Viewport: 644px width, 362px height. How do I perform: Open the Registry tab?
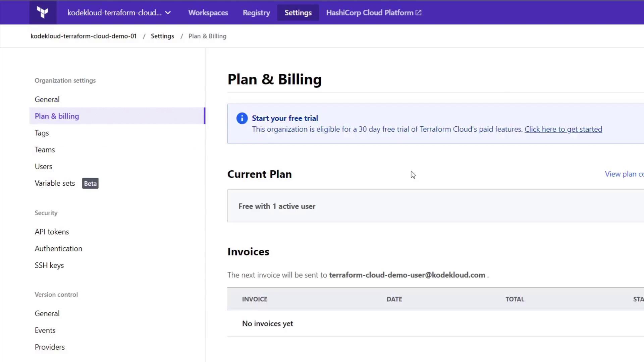tap(256, 12)
